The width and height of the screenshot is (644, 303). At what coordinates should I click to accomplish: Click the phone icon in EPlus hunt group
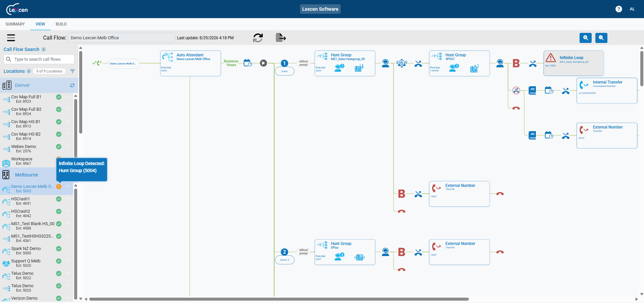point(359,257)
